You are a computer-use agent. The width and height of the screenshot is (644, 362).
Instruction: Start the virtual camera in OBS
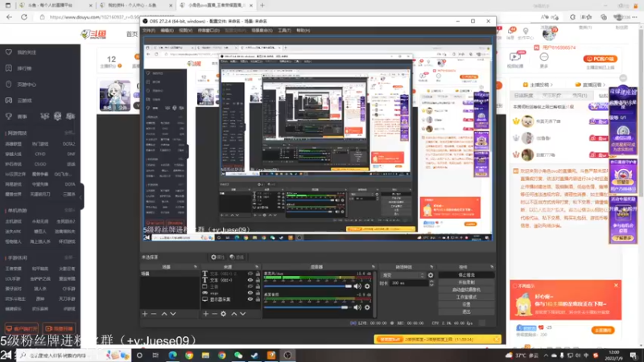tap(466, 290)
